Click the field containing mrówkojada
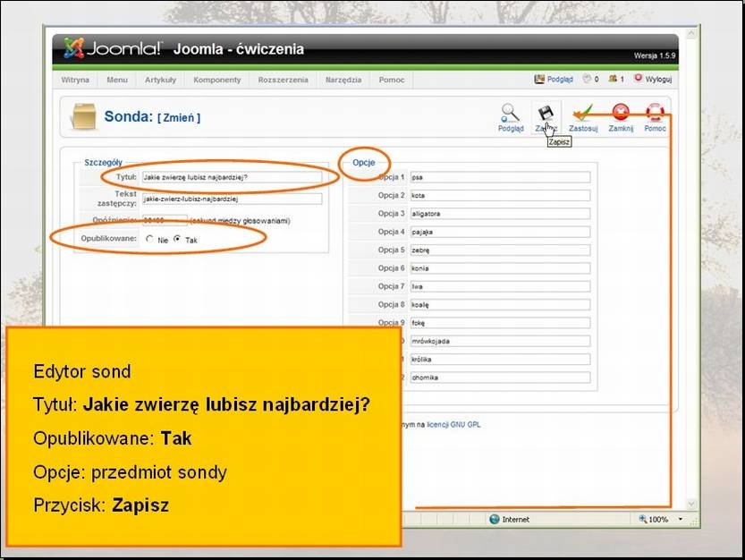This screenshot has height=560, width=745. [500, 342]
